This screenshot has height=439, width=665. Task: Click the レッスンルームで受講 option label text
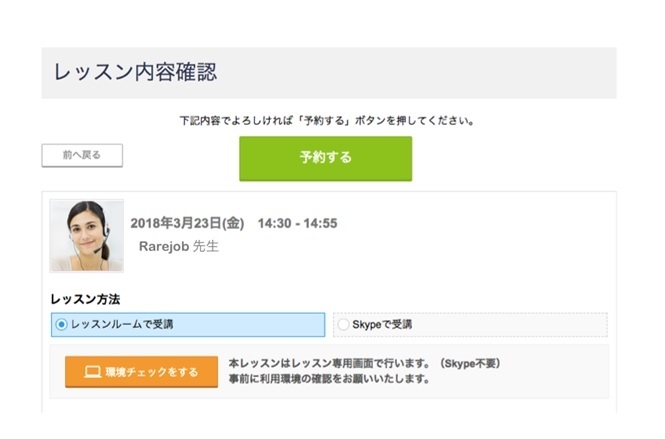coord(126,325)
